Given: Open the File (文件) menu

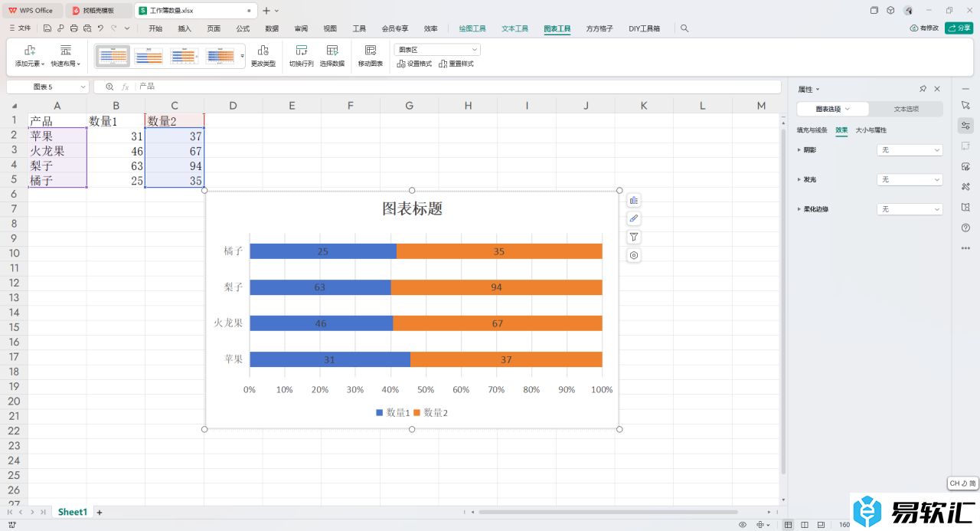Looking at the screenshot, I should click(x=20, y=28).
